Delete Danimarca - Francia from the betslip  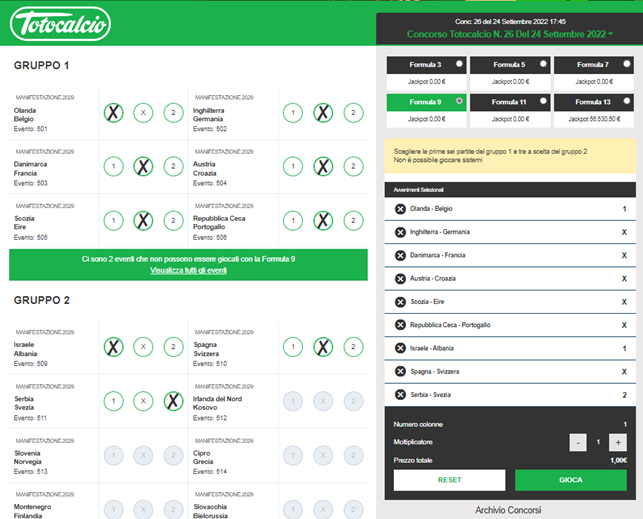pyautogui.click(x=400, y=255)
